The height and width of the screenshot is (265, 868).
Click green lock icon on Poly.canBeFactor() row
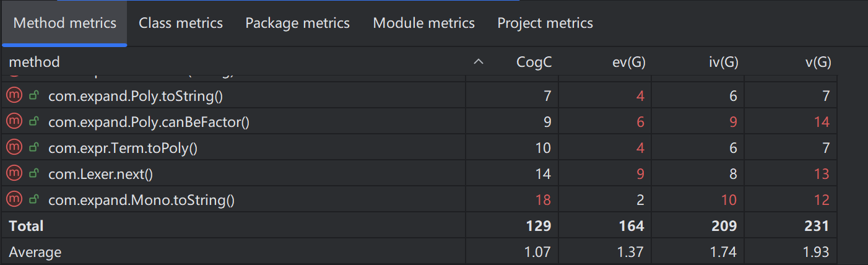point(35,122)
